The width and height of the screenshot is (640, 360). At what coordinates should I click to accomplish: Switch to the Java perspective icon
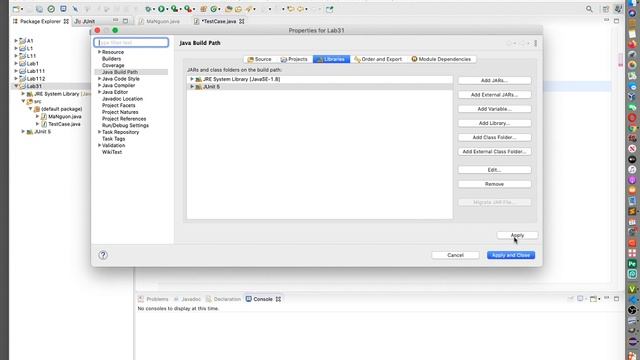point(618,9)
